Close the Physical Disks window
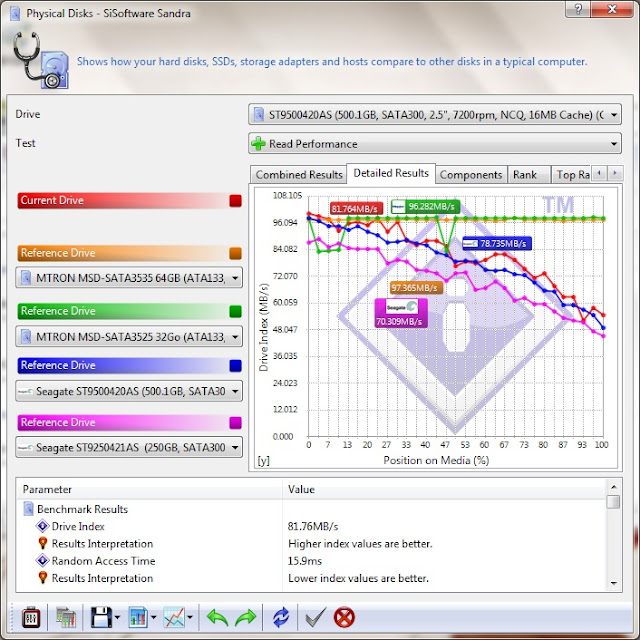 (x=612, y=9)
